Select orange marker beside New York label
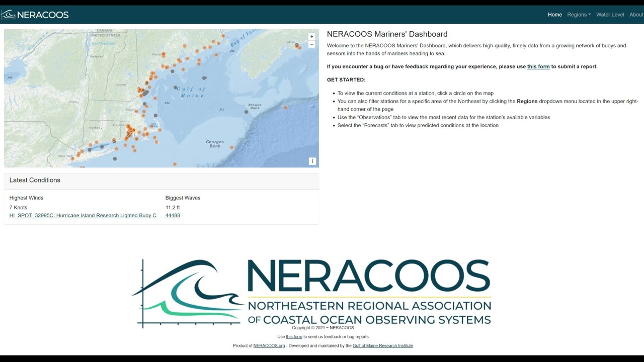Viewport: 644px width, 362px height. [73, 158]
